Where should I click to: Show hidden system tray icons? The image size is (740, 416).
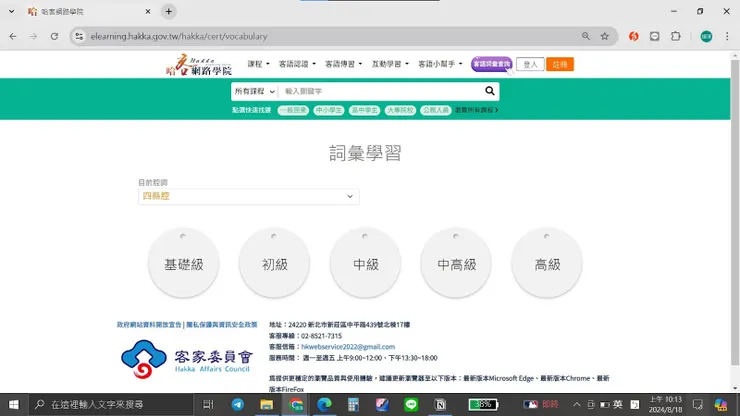click(576, 405)
